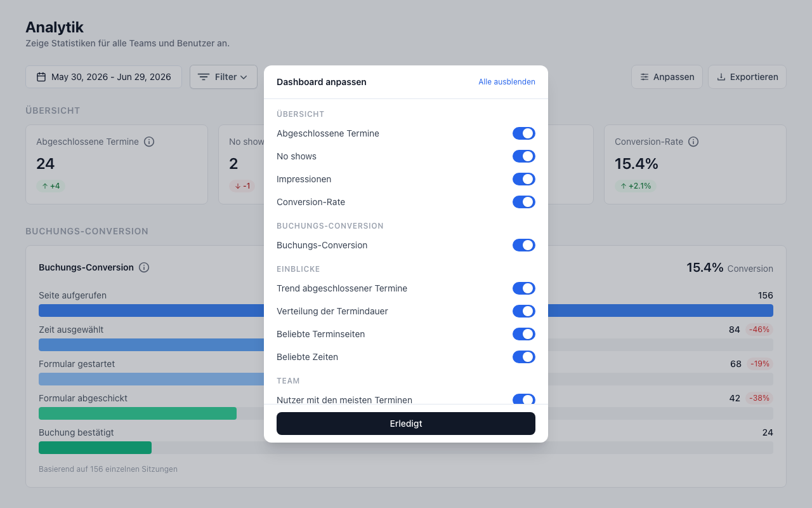This screenshot has height=508, width=812.
Task: Click Alle ausblenden link
Action: pyautogui.click(x=507, y=82)
